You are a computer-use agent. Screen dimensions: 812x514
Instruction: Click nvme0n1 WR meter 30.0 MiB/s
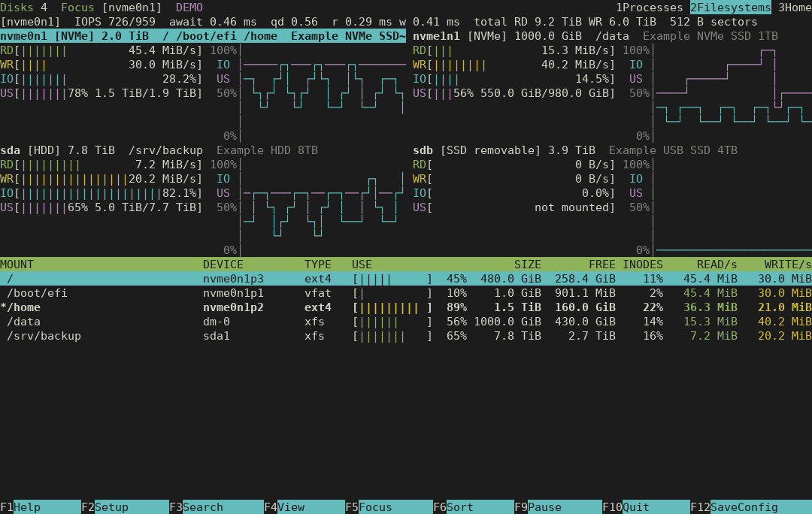101,65
